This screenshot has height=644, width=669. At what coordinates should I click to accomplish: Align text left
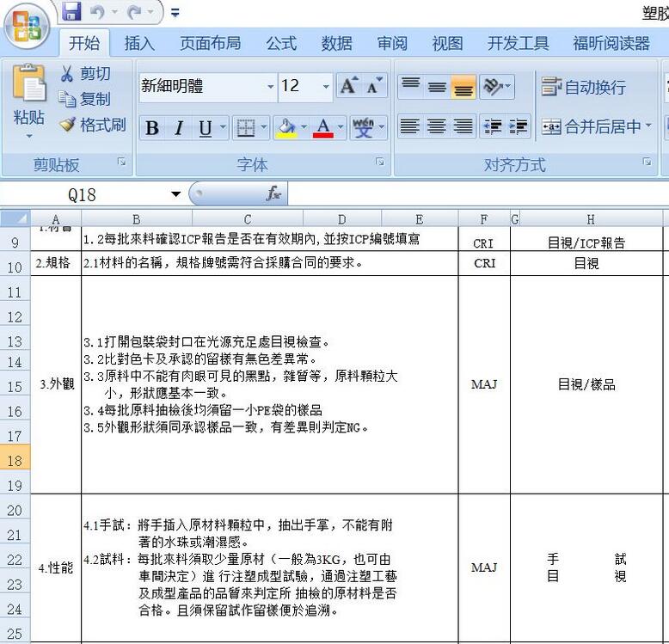pos(409,126)
